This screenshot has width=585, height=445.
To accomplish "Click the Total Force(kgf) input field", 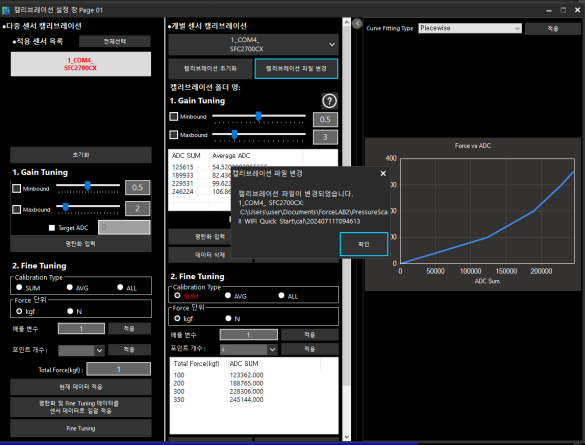I will 119,369.
